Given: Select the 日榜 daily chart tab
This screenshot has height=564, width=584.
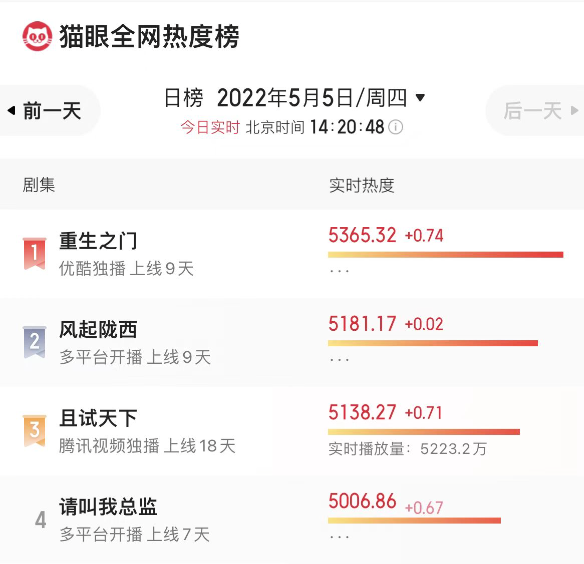Looking at the screenshot, I should [x=184, y=98].
